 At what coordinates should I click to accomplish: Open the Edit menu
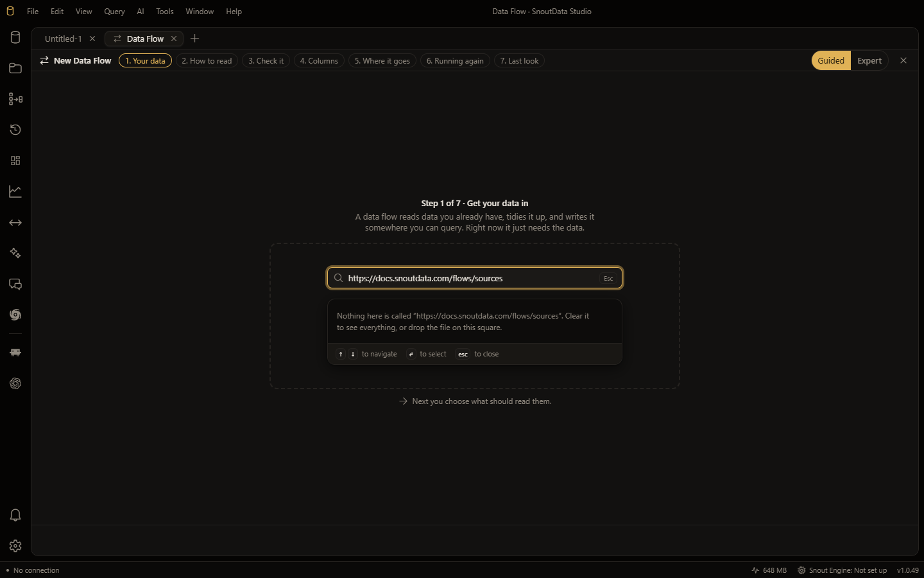pos(57,12)
